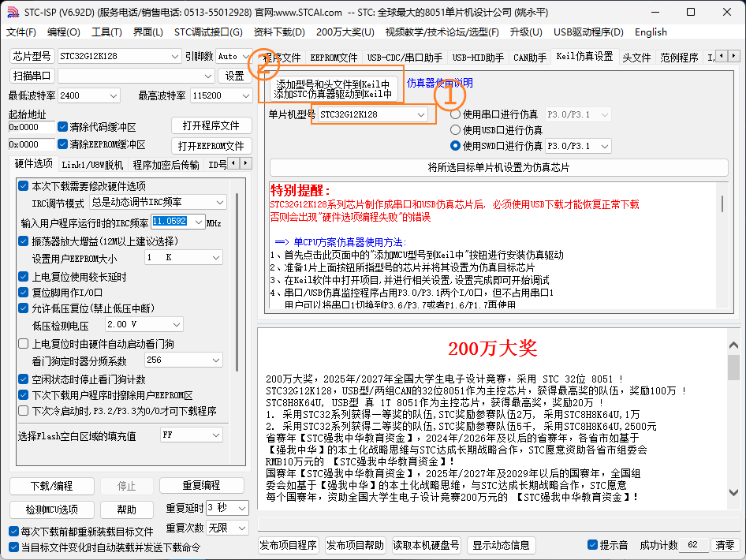Open USB驱动程序(D) menu
746x560 pixels.
coord(588,32)
